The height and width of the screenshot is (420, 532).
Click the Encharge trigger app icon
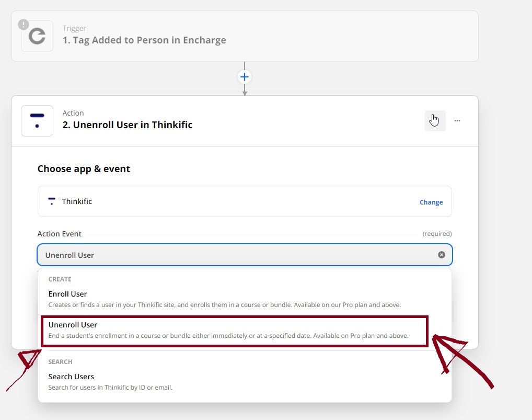[37, 36]
